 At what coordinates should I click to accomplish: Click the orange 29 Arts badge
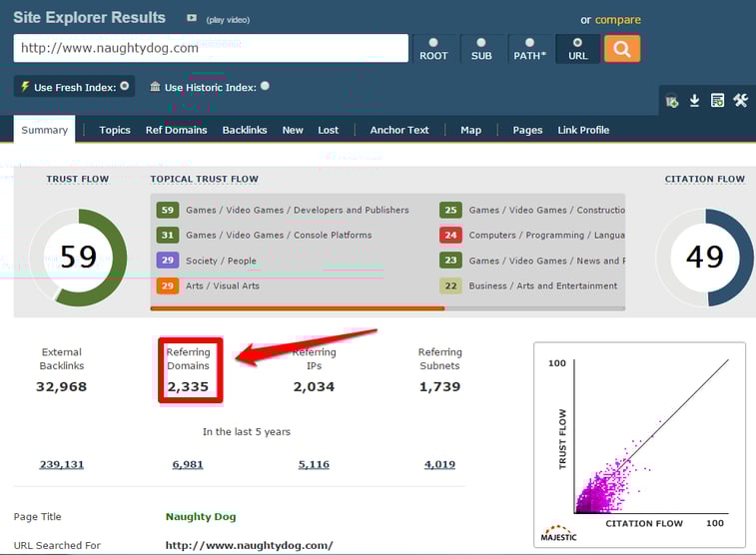point(168,285)
